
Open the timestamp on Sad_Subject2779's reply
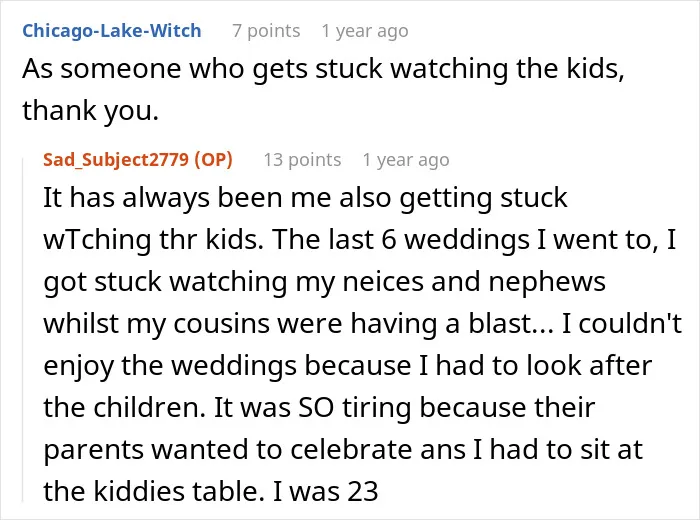(x=406, y=159)
